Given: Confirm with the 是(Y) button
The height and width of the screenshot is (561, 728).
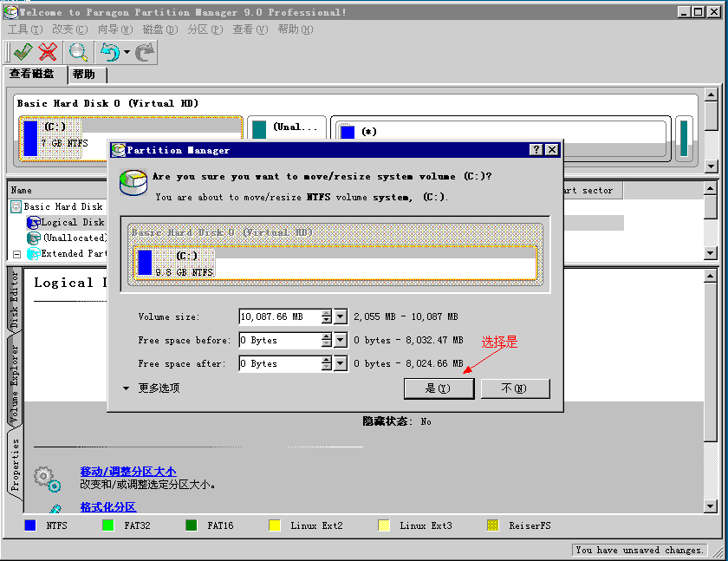Looking at the screenshot, I should point(439,388).
